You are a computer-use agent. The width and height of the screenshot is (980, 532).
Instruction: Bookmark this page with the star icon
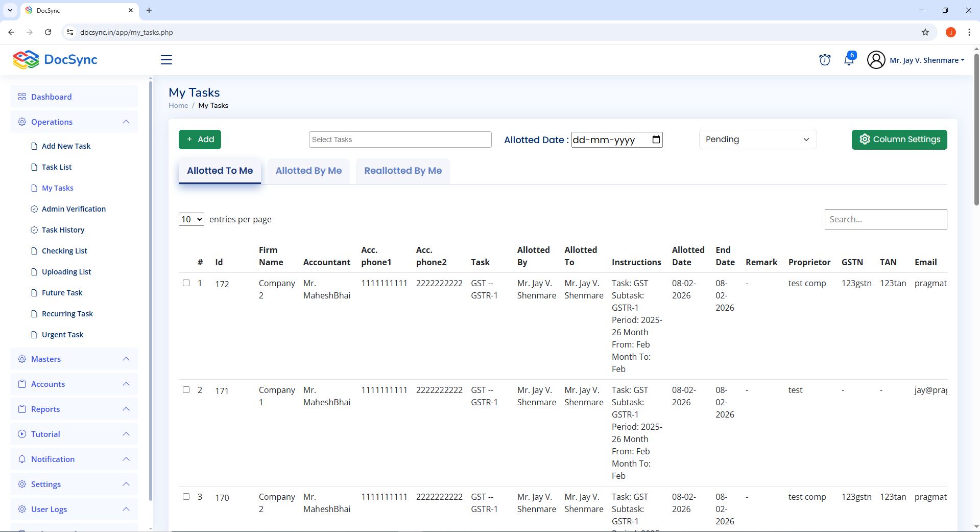coord(925,32)
